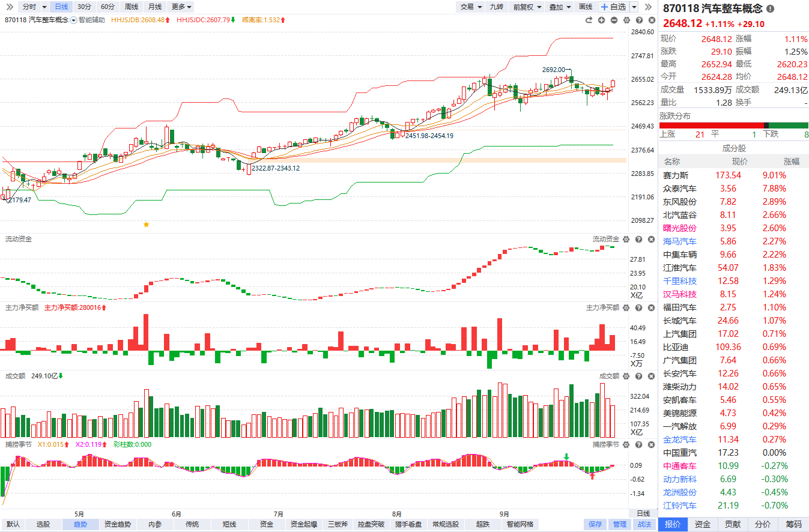809x532 pixels.
Task: Click the red up arrow signal on 捕捞季节
Action: tap(592, 476)
